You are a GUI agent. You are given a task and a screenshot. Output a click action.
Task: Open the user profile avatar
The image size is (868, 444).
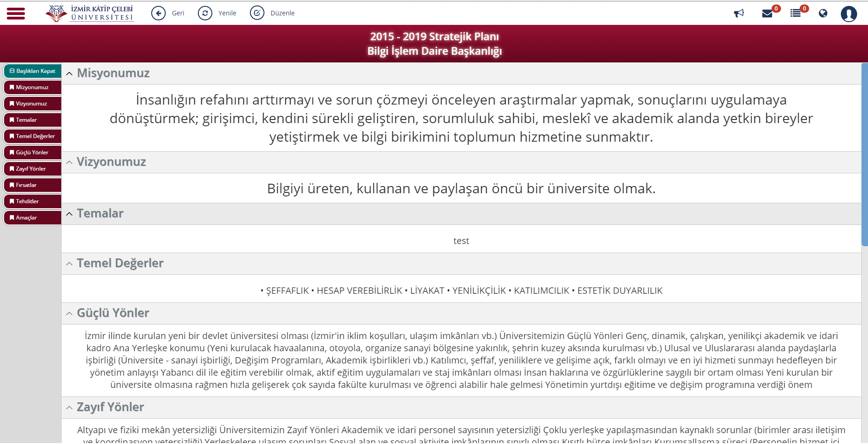point(849,14)
